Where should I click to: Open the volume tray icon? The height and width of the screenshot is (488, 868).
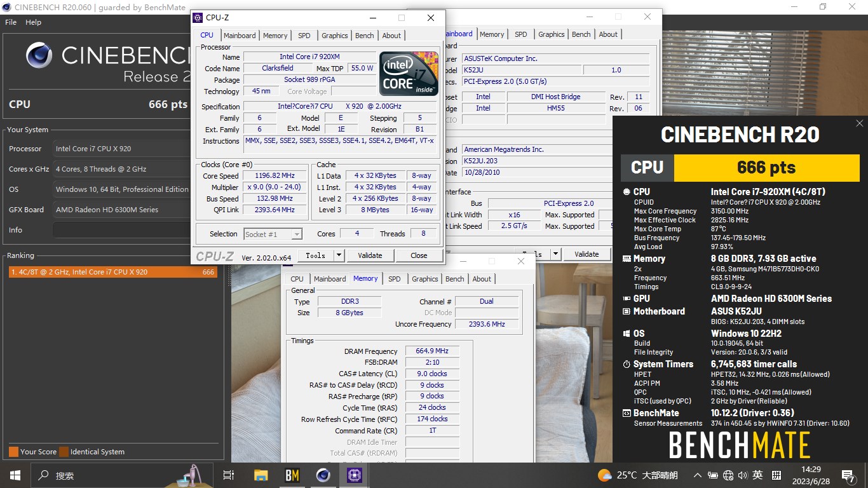click(x=743, y=475)
